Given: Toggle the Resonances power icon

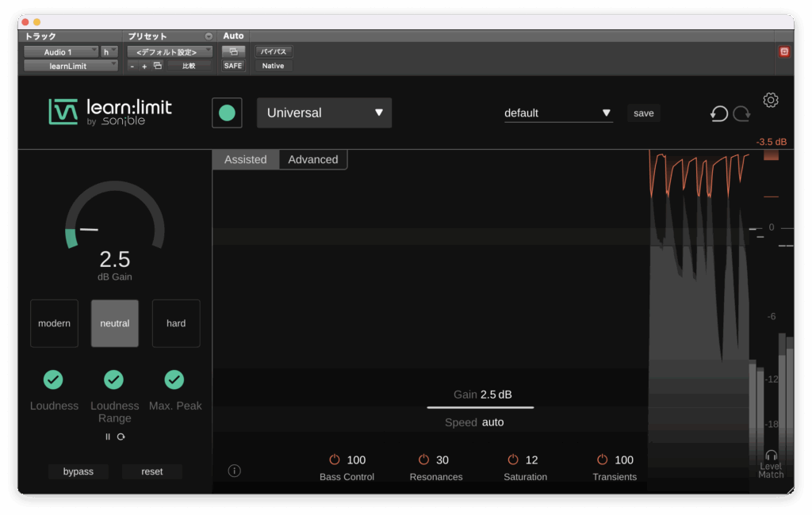Looking at the screenshot, I should (423, 460).
